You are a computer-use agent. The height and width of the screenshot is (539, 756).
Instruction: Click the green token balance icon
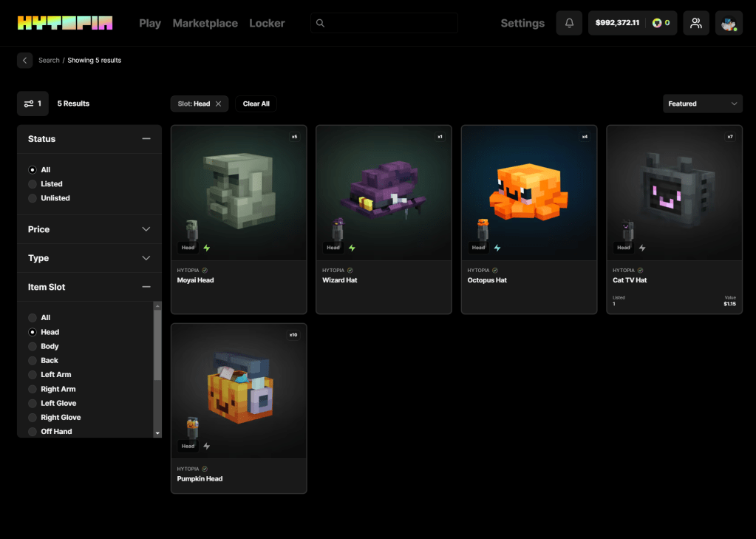coord(656,23)
